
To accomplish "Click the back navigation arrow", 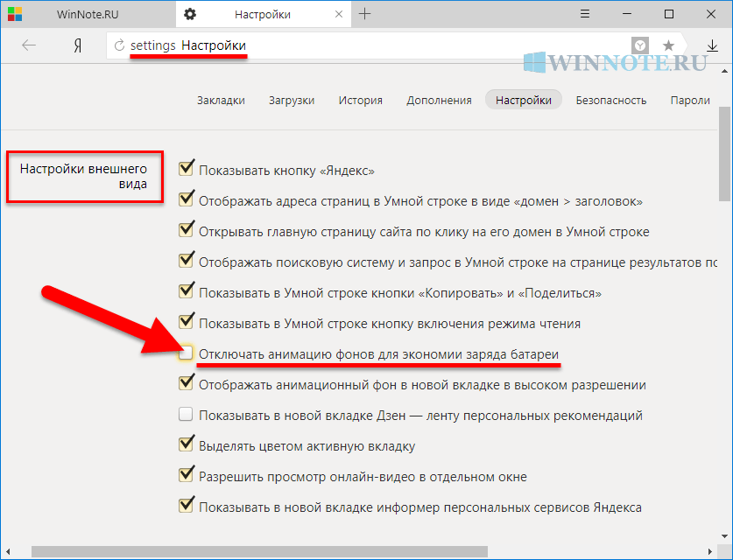I will click(29, 45).
